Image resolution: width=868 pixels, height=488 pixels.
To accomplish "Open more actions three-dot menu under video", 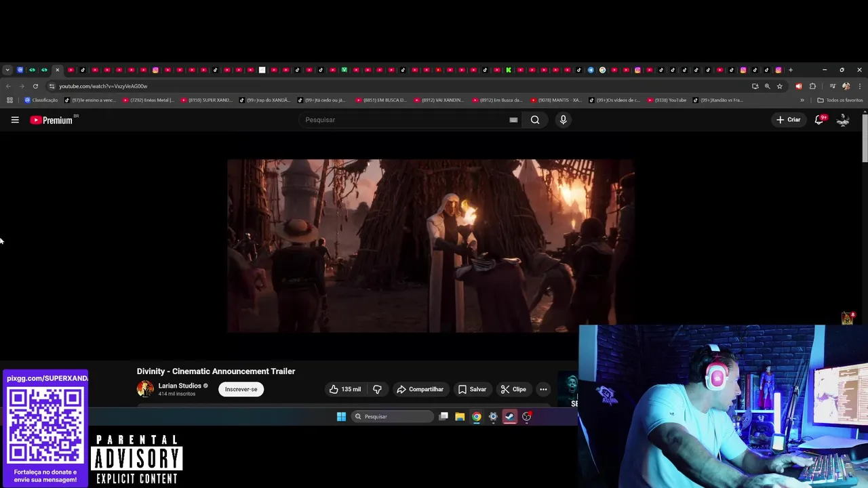I will point(543,389).
